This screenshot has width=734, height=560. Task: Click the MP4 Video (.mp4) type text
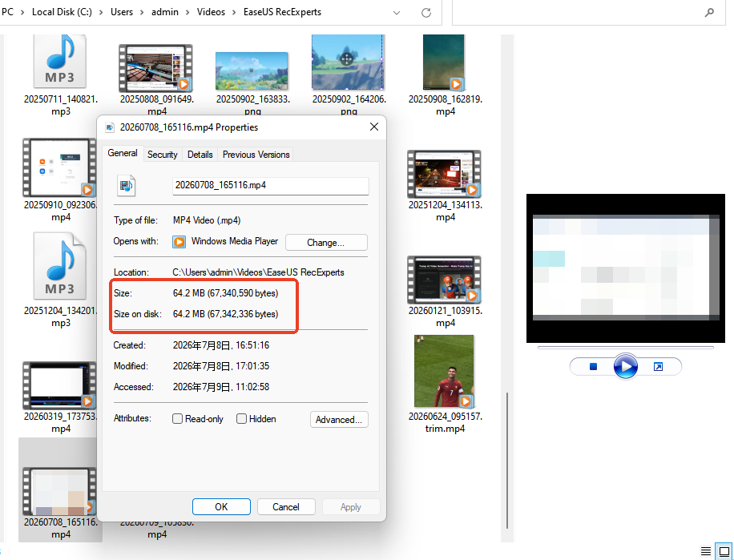[x=207, y=220]
